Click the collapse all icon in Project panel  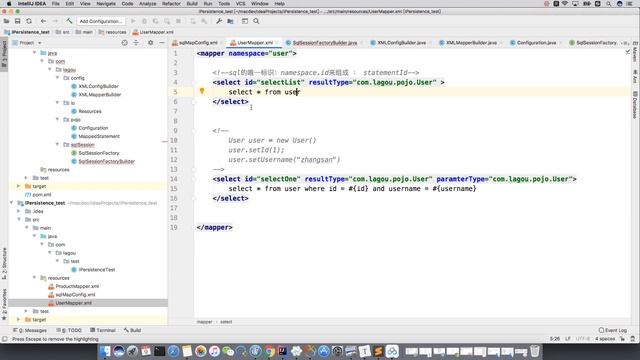click(x=136, y=43)
